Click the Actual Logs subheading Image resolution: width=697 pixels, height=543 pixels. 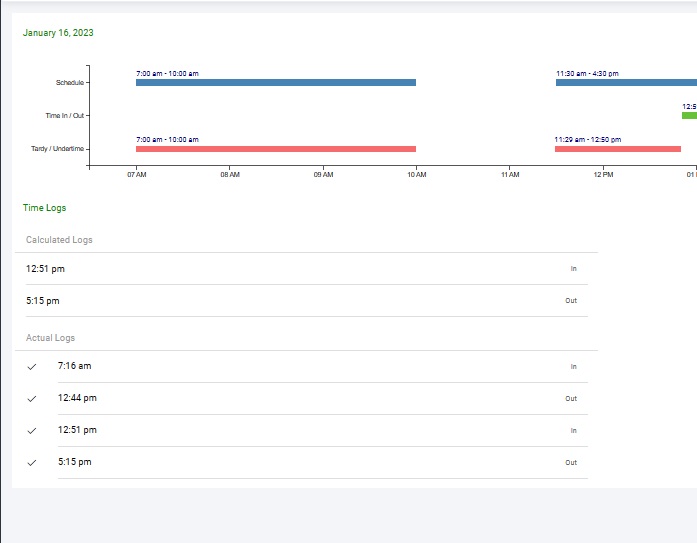pos(50,338)
